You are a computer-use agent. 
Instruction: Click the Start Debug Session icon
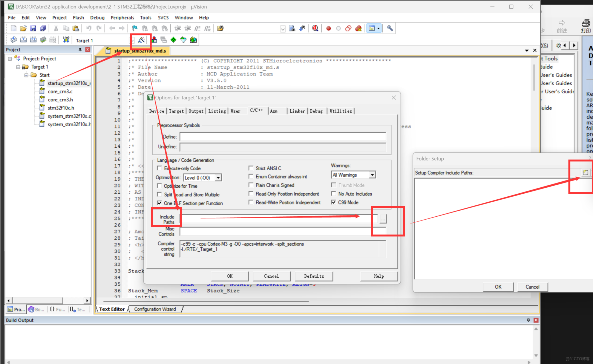tap(315, 28)
